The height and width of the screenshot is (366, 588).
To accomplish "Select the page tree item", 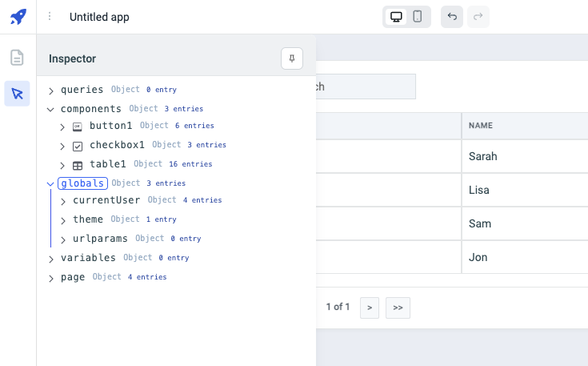I will tap(72, 277).
